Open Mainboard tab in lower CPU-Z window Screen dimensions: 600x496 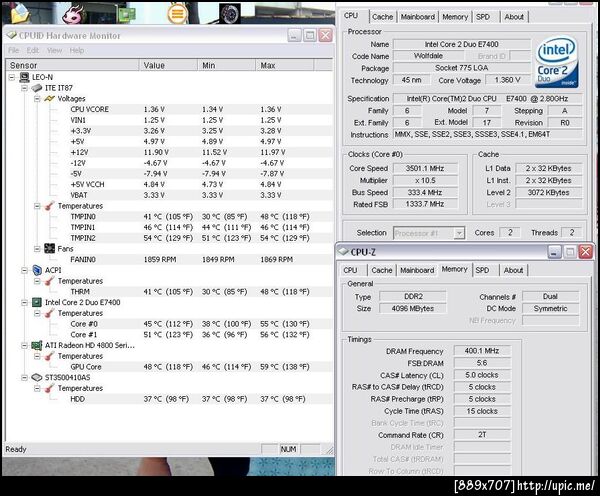pyautogui.click(x=417, y=270)
